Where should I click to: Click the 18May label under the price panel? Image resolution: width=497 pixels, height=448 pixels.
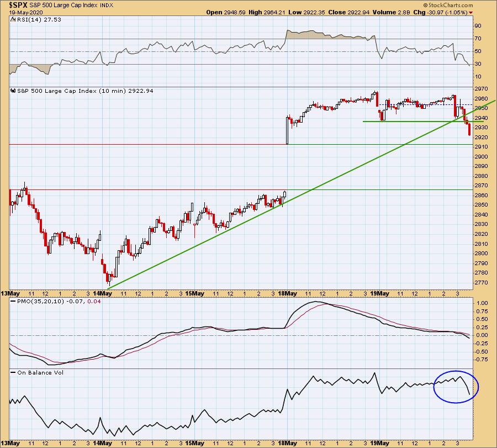pyautogui.click(x=287, y=293)
